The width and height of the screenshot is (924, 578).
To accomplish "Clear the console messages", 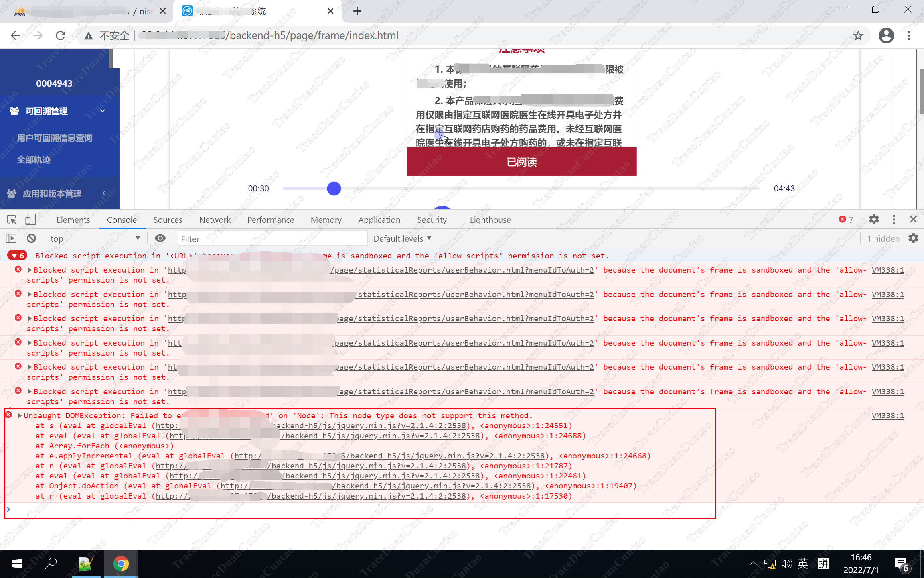I will (31, 238).
